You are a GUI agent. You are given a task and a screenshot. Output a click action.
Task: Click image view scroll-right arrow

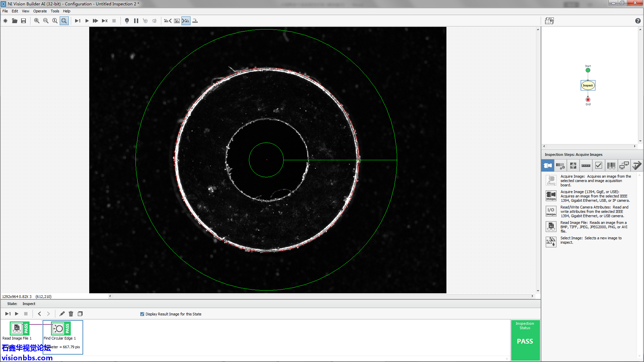pyautogui.click(x=532, y=296)
